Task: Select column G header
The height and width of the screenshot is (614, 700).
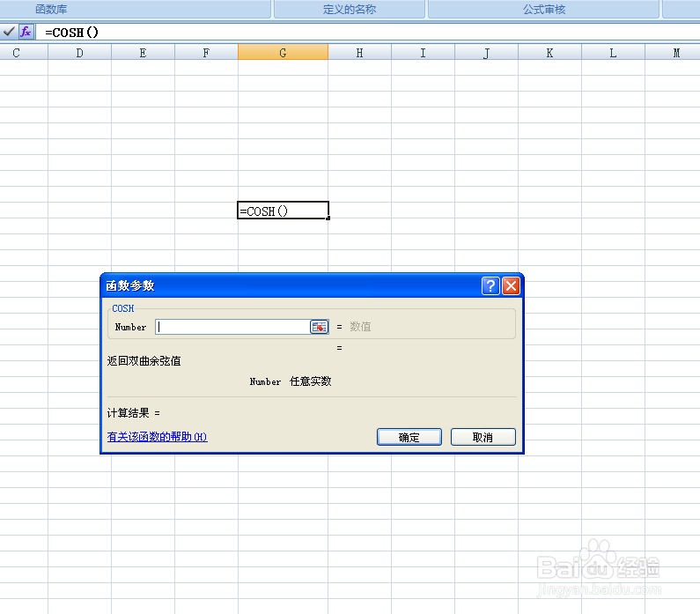Action: [x=283, y=52]
